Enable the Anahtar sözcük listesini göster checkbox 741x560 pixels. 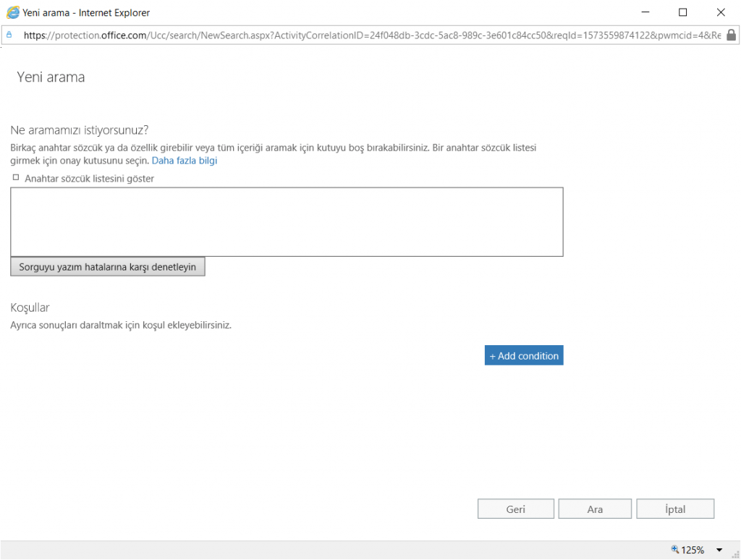click(x=16, y=177)
